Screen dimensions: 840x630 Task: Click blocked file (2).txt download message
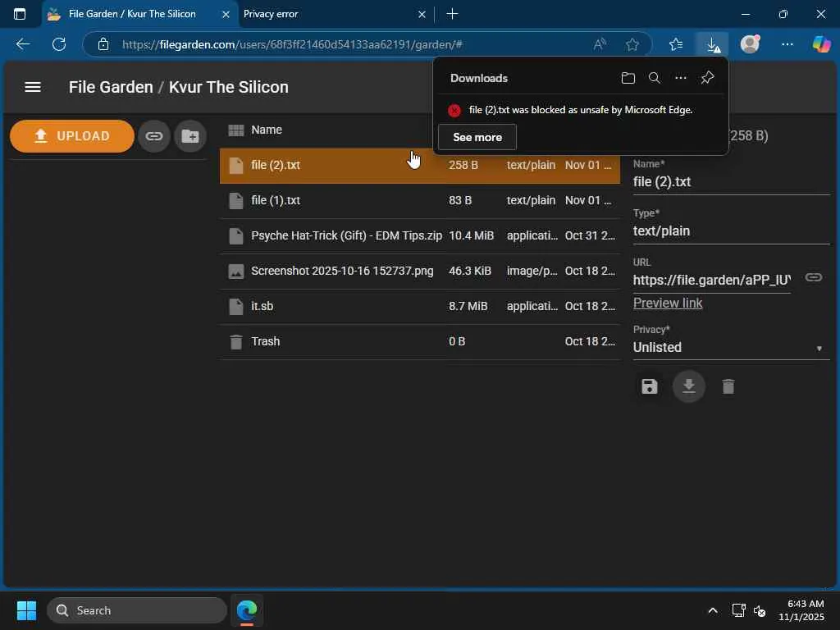pyautogui.click(x=581, y=110)
